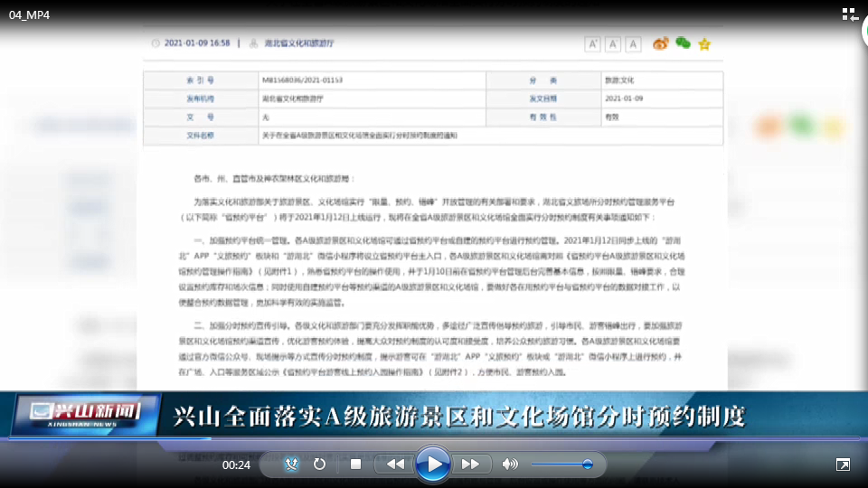Open full-screen view using the bottom-right icon
This screenshot has width=868, height=488.
[843, 465]
